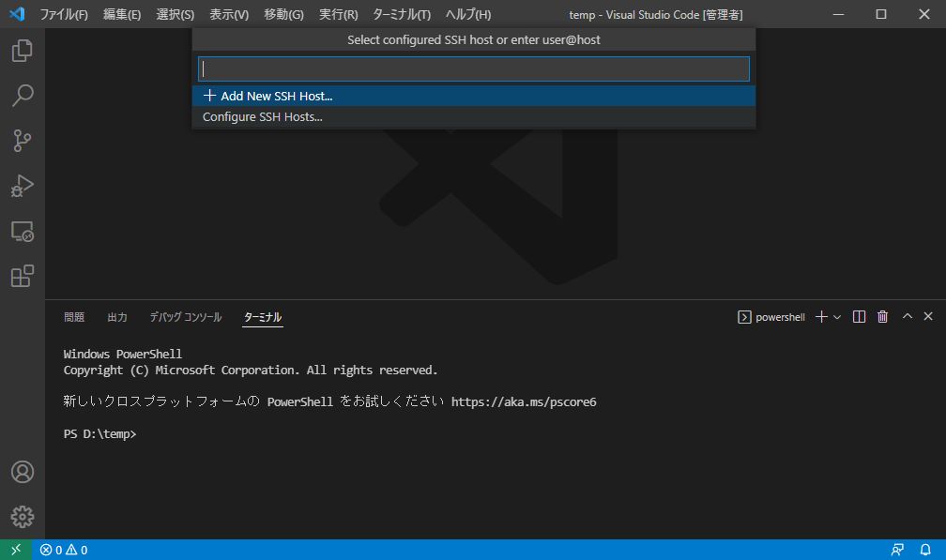Click the 'Windows PowerShell' terminal line

[x=122, y=354]
